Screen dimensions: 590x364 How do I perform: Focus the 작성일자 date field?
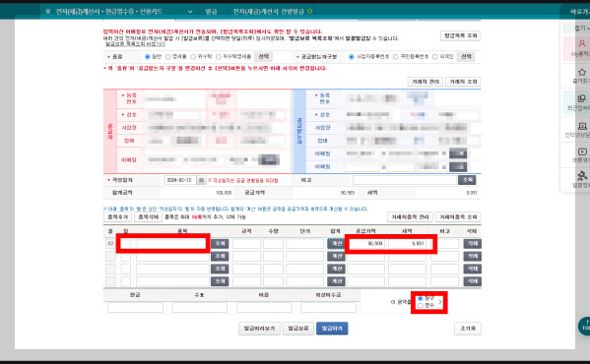pos(180,181)
